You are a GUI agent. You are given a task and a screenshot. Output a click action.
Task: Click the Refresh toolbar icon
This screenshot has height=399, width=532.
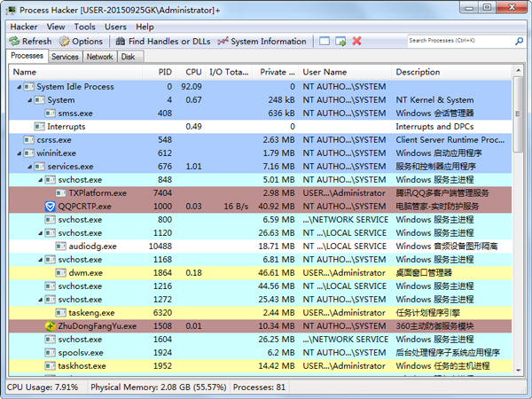[14, 41]
